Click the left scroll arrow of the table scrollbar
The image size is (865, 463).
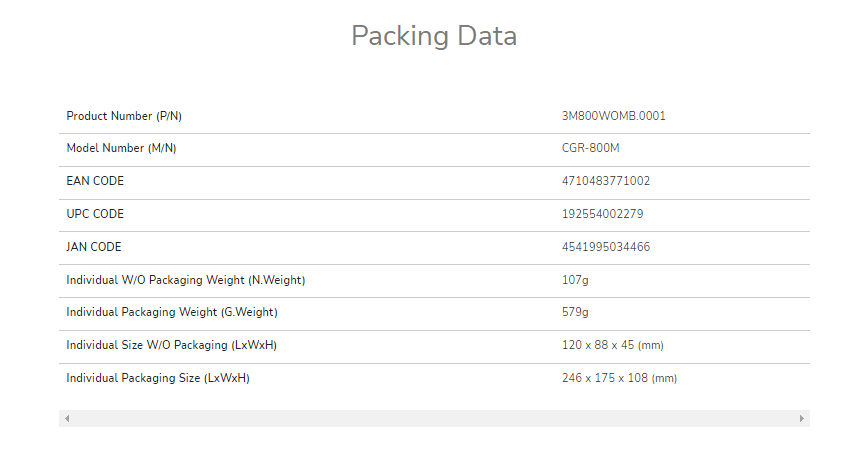pyautogui.click(x=67, y=418)
